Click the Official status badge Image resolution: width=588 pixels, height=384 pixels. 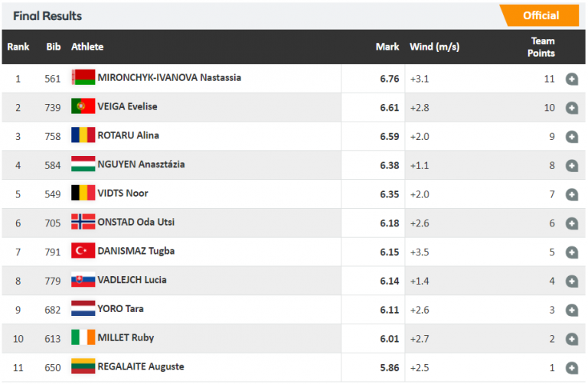point(541,15)
